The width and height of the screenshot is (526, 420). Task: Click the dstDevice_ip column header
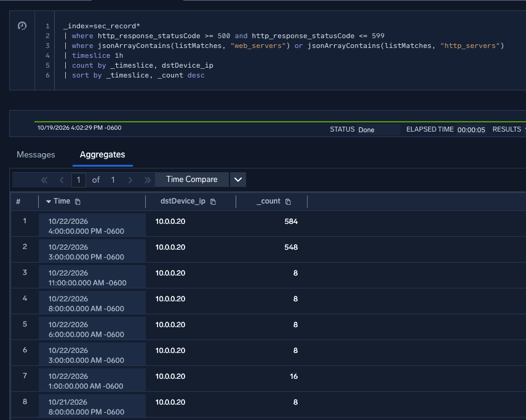[x=183, y=201]
